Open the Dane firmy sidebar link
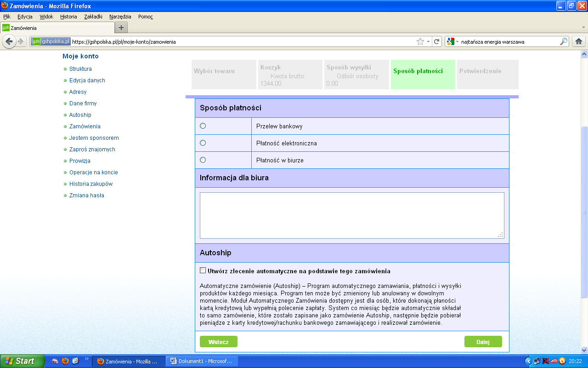Screen dimensions: 588x368 pyautogui.click(x=83, y=103)
